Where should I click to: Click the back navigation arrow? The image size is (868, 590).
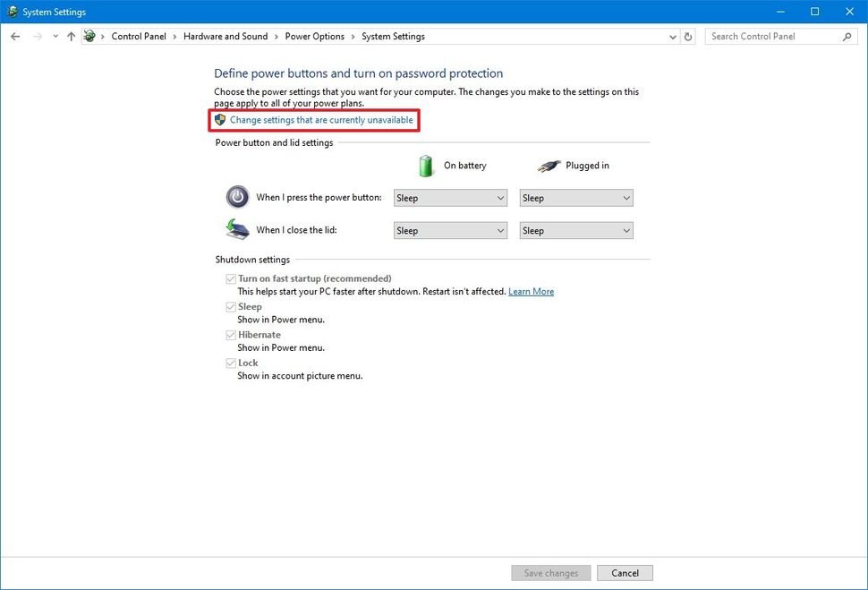pos(15,36)
